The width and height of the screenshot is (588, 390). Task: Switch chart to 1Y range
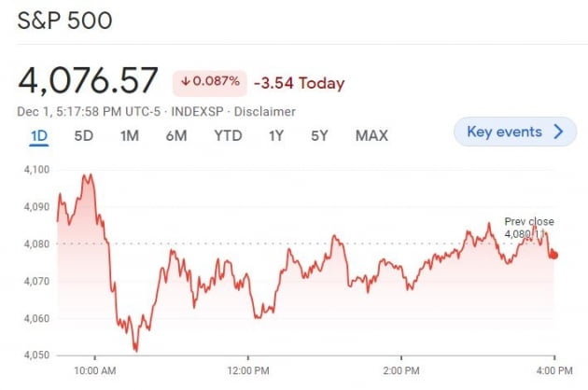(x=276, y=136)
